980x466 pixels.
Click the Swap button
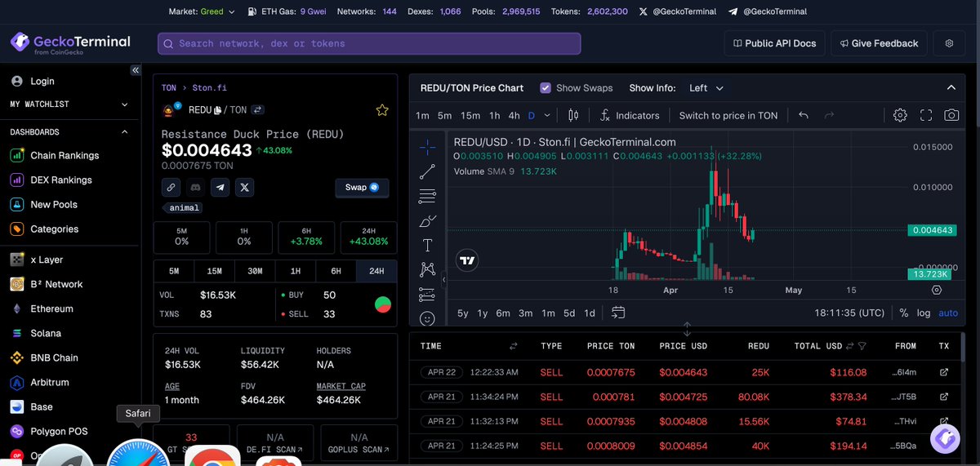[362, 188]
